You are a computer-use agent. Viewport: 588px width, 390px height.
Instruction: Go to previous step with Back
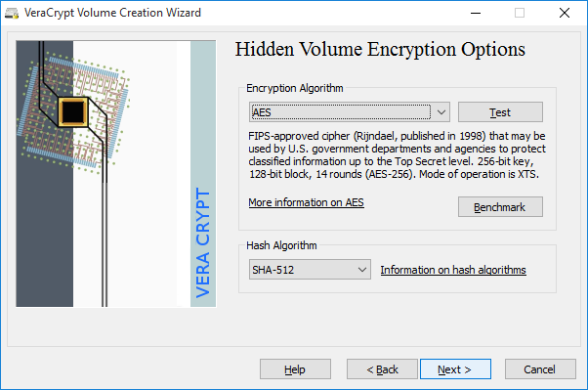[382, 369]
